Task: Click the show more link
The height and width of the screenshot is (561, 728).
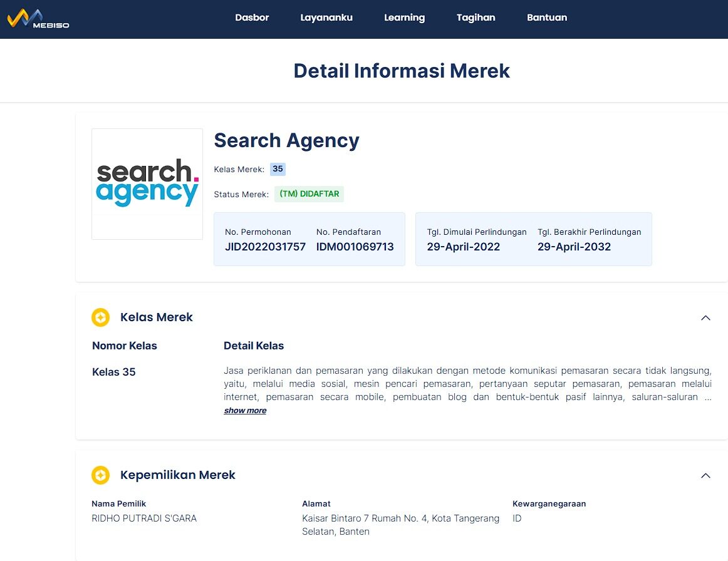Action: [x=245, y=411]
